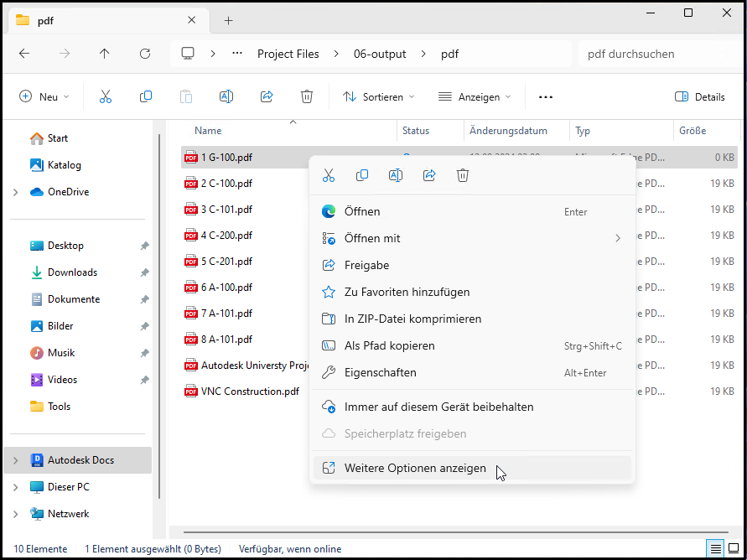Choose In ZIP-Datei komprimieren
Screen dimensions: 747x560
(472, 319)
